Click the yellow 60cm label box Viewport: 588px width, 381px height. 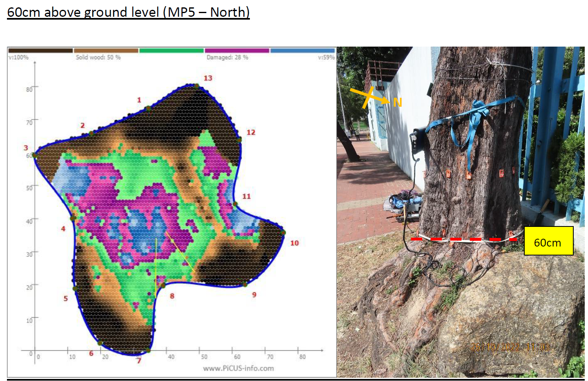tap(548, 242)
